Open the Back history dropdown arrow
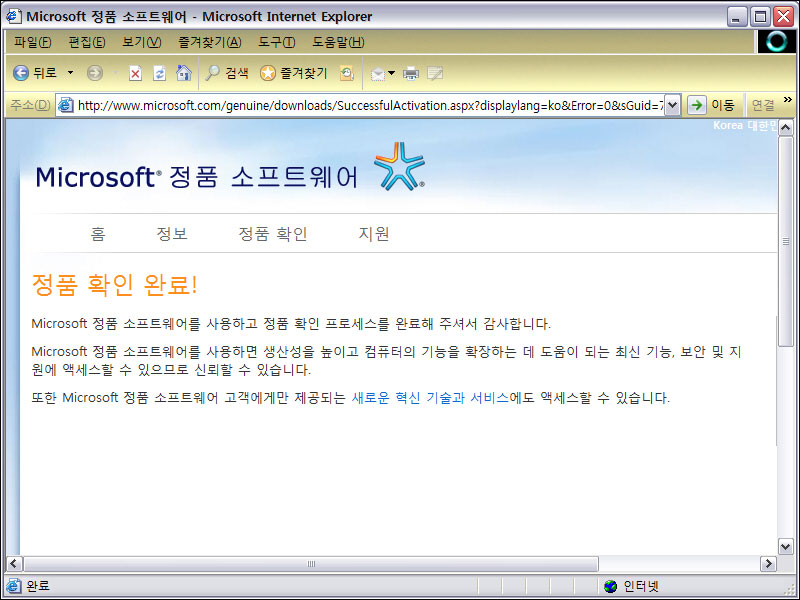Screen dimensions: 800x600 pos(70,73)
